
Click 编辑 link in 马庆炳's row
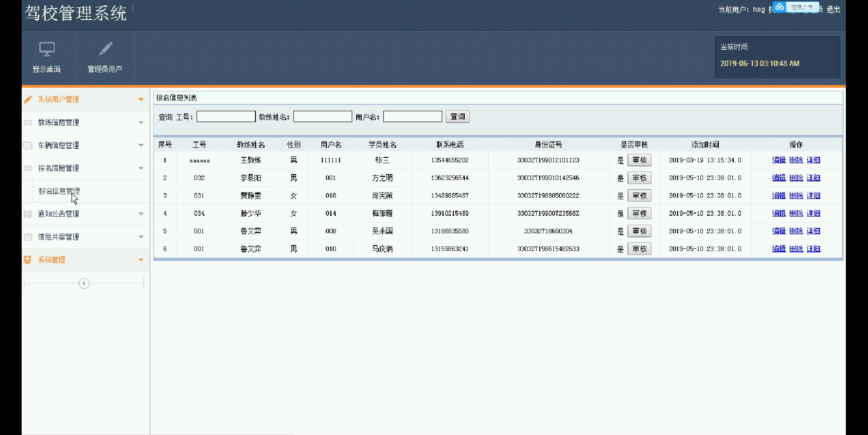pyautogui.click(x=779, y=249)
